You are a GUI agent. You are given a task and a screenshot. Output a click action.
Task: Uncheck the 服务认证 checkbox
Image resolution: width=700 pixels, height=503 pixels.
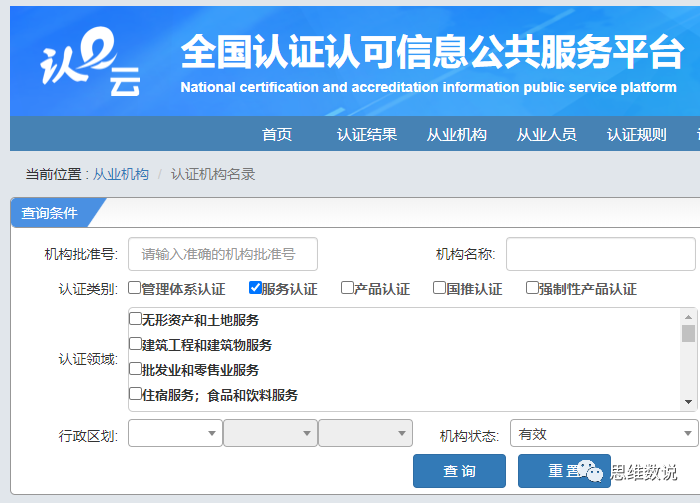255,288
